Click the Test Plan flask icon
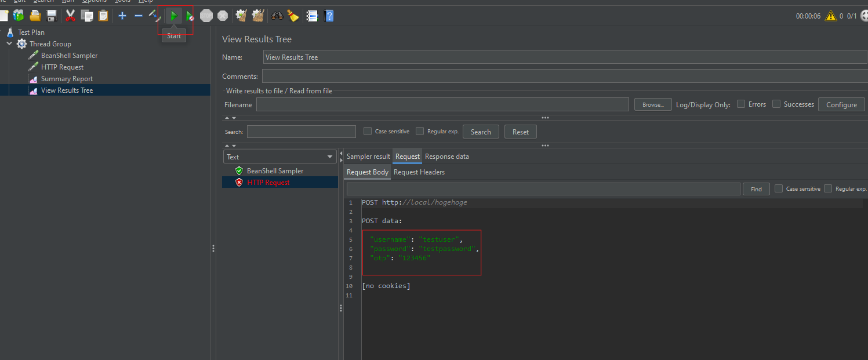 pyautogui.click(x=9, y=32)
